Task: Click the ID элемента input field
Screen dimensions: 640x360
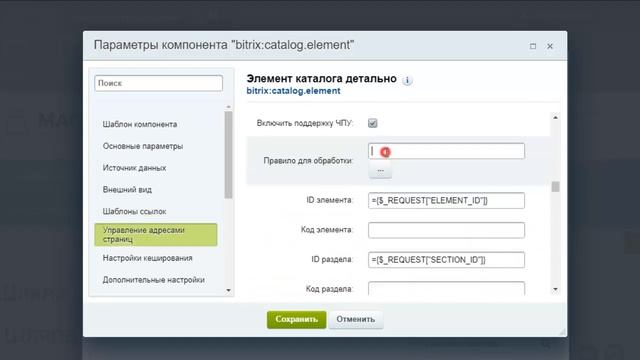Action: point(446,200)
